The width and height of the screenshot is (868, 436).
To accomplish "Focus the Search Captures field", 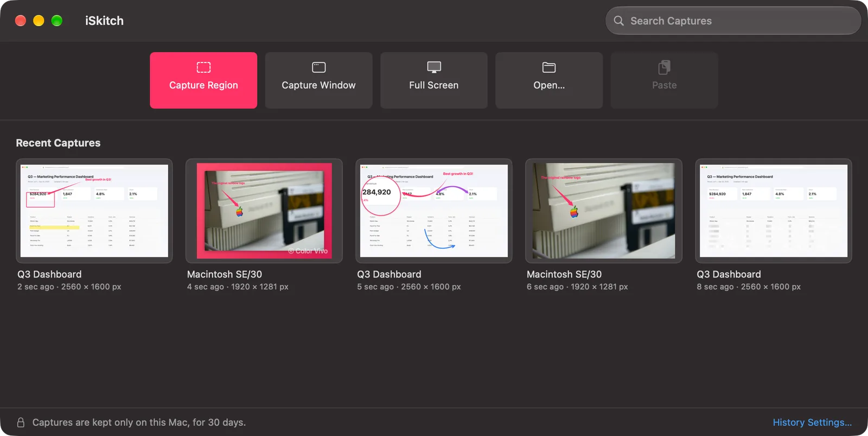I will tap(733, 21).
